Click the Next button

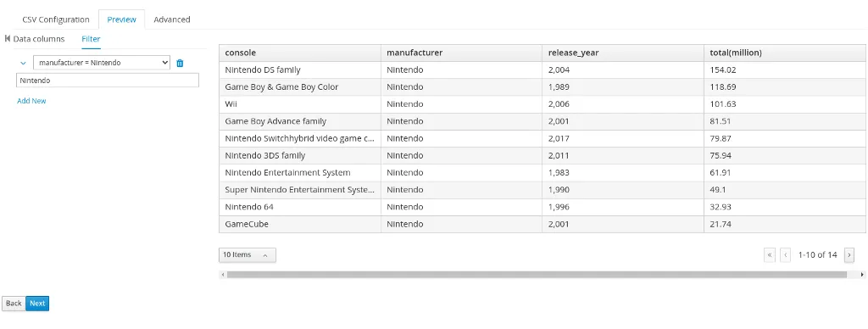tap(37, 303)
